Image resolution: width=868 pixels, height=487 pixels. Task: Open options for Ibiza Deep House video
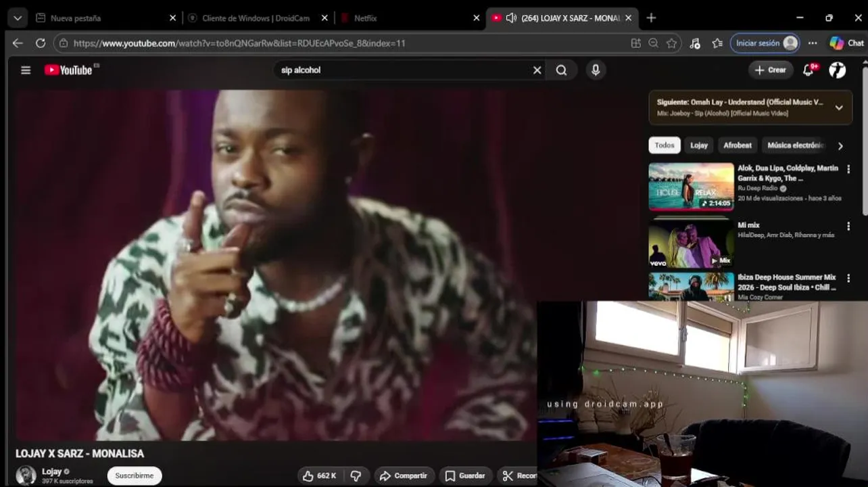point(848,279)
